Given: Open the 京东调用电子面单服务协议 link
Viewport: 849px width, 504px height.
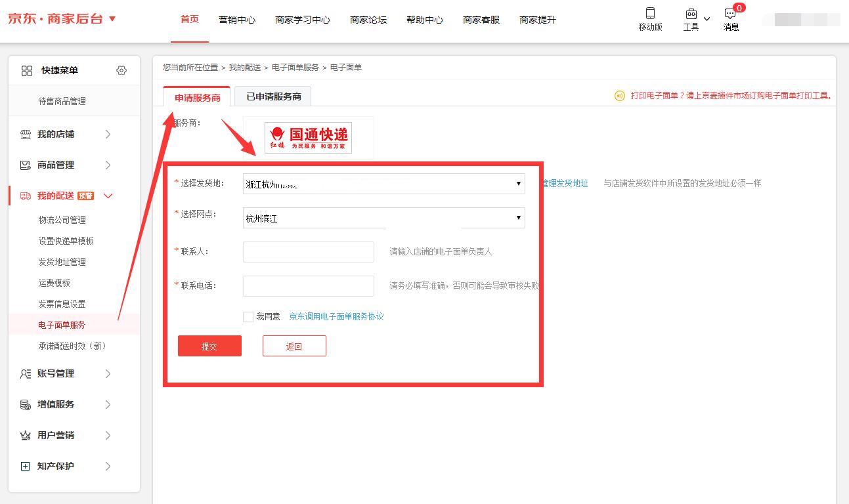Looking at the screenshot, I should click(x=336, y=316).
